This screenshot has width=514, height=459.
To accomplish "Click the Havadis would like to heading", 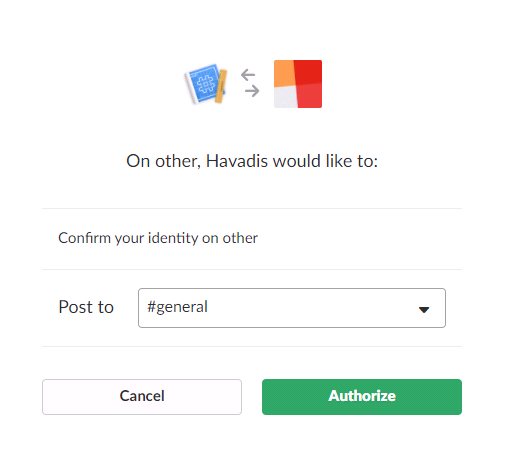I will (x=252, y=161).
